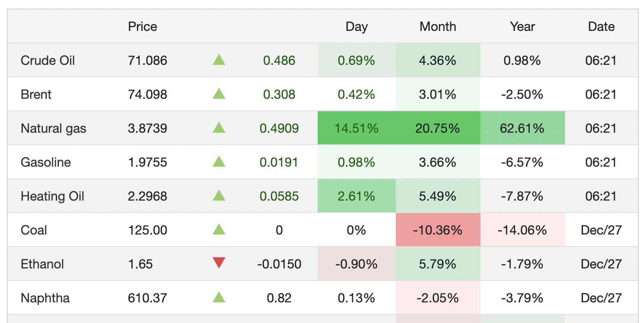The image size is (644, 323).
Task: Click the Gasoline row's green triangle
Action: point(219,161)
